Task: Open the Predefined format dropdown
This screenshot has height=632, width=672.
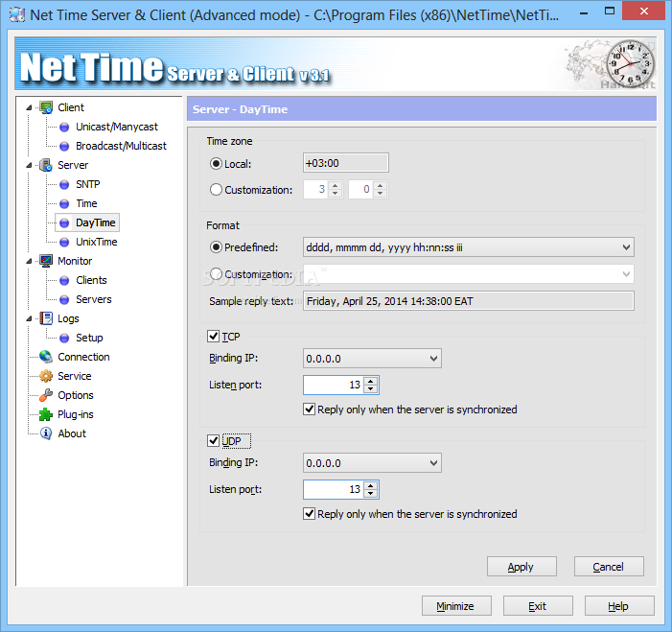Action: tap(626, 247)
